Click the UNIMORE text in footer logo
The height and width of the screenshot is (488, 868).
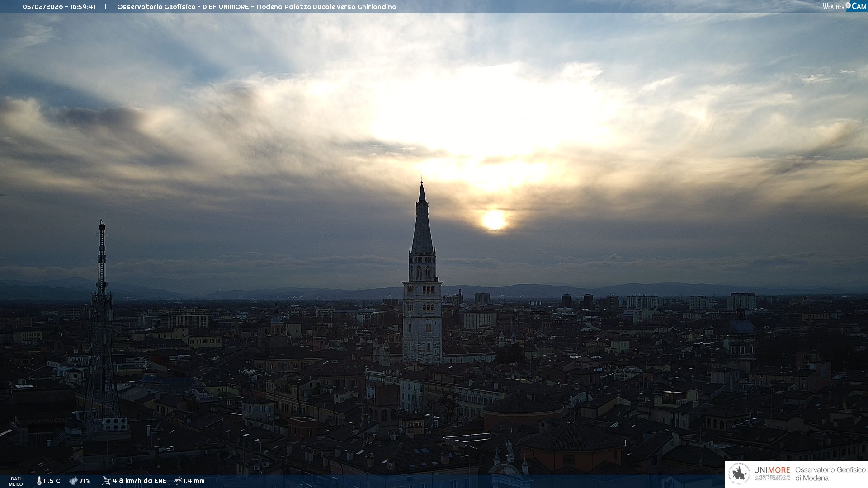coord(772,470)
